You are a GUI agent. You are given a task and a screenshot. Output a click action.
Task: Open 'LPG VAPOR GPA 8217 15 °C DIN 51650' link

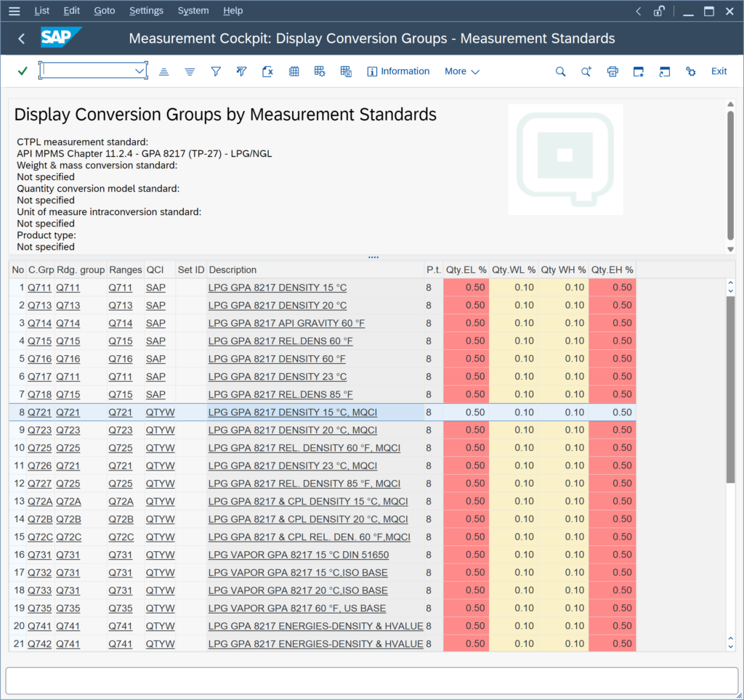point(299,555)
